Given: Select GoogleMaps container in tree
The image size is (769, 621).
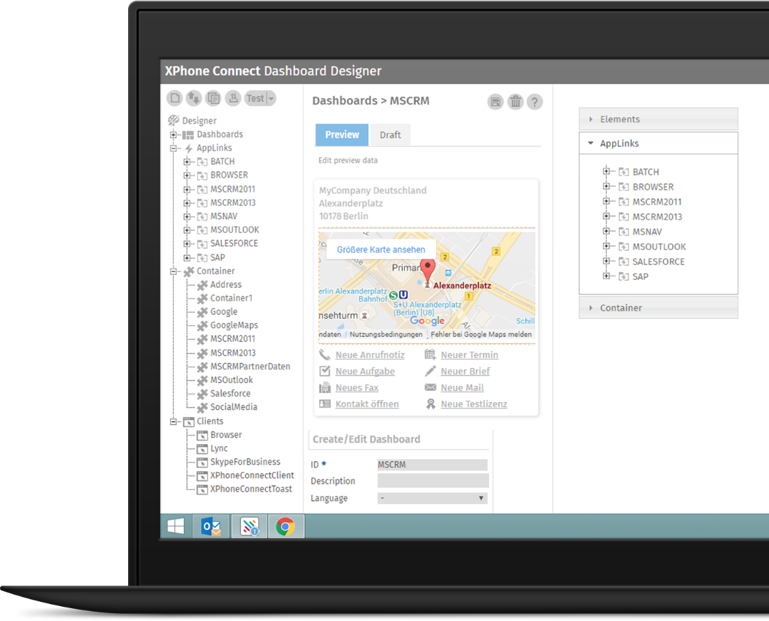Looking at the screenshot, I should click(x=234, y=325).
